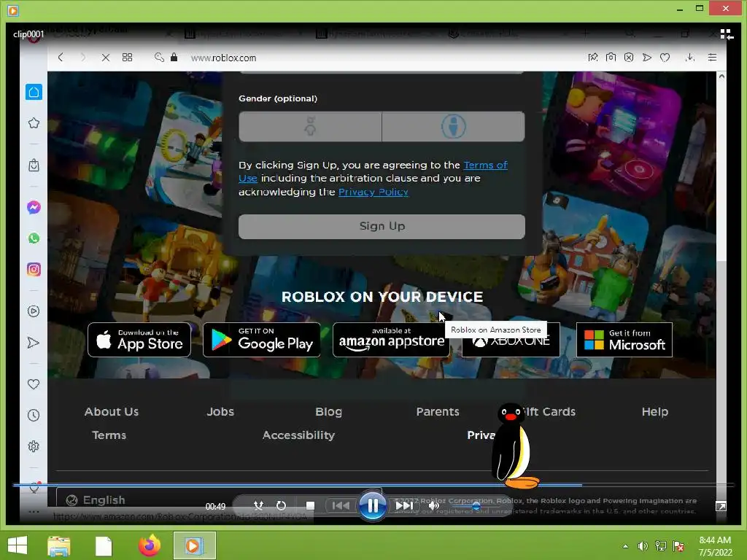
Task: Get it on Google Play badge
Action: pos(262,340)
